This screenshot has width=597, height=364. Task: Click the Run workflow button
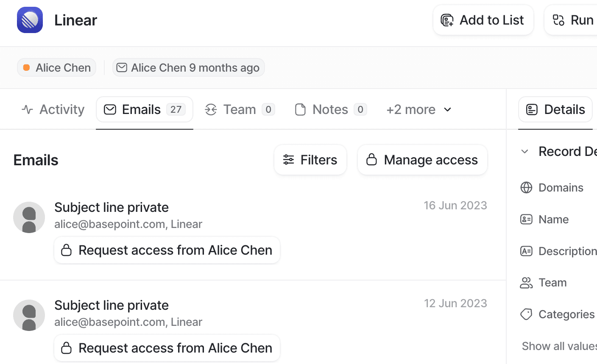[x=572, y=20]
